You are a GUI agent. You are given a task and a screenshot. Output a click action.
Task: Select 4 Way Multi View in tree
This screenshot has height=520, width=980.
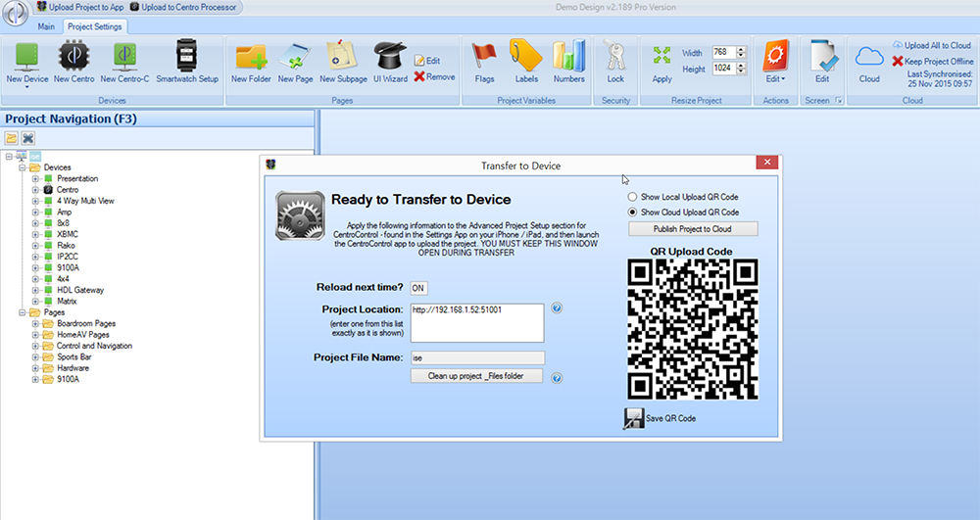click(x=85, y=201)
